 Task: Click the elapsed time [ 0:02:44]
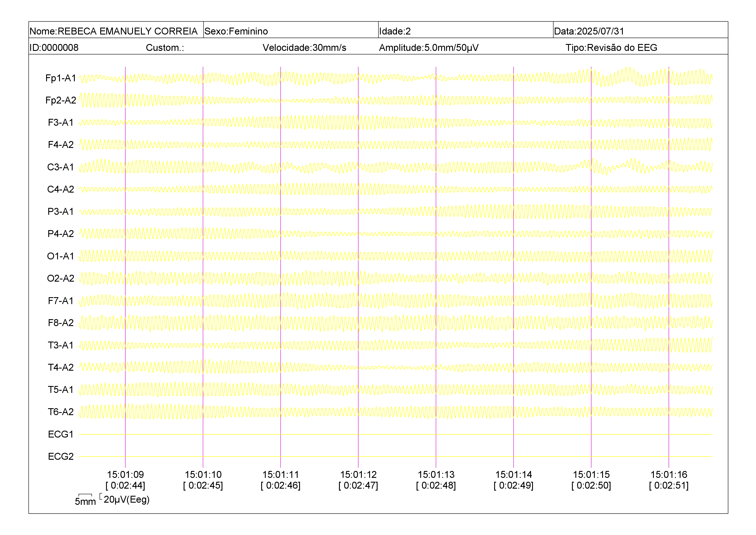coord(125,486)
